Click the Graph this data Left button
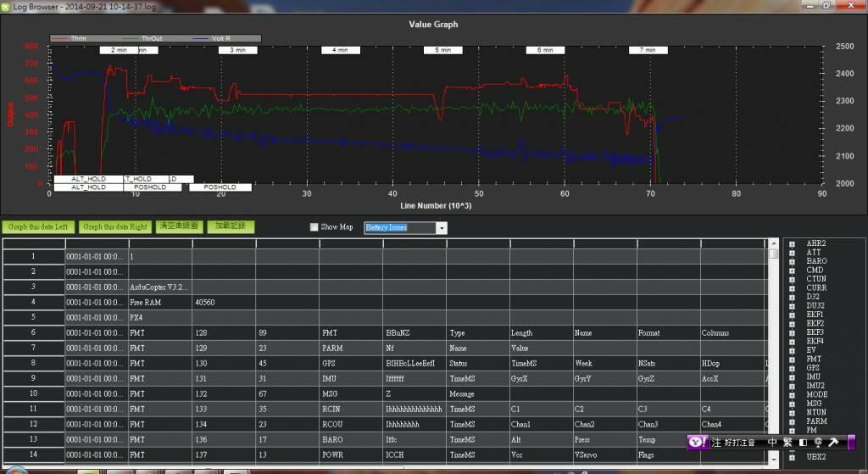 coord(37,227)
